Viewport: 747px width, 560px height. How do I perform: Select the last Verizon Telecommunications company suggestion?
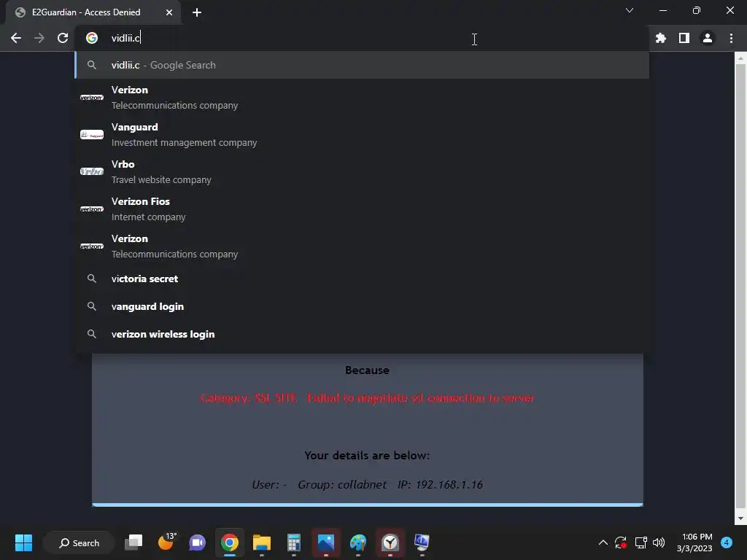click(x=362, y=246)
